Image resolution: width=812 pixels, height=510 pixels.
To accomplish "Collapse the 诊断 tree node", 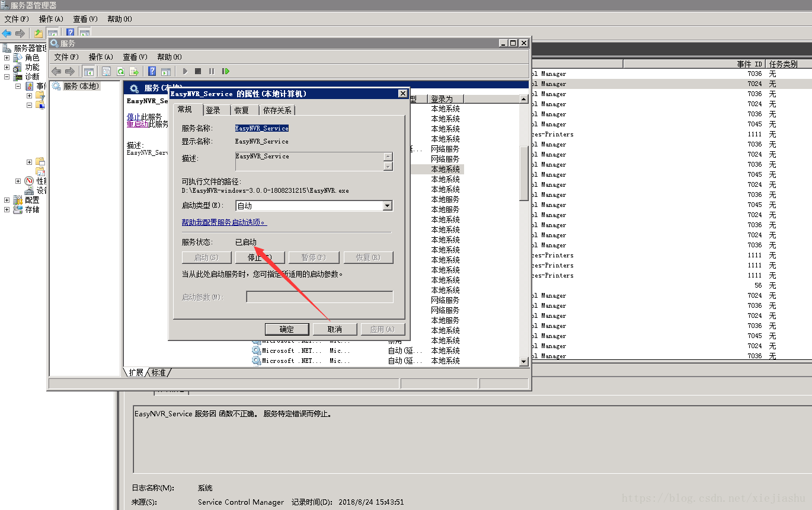I will (x=7, y=76).
